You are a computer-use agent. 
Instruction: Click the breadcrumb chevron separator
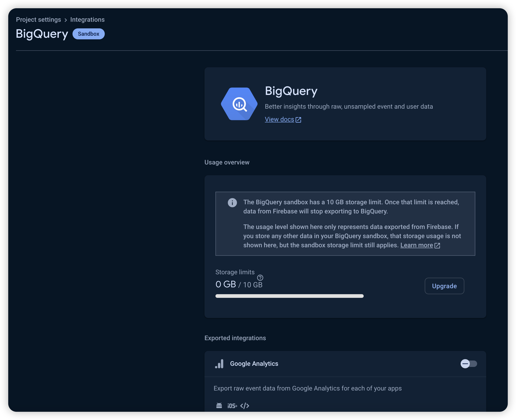66,20
